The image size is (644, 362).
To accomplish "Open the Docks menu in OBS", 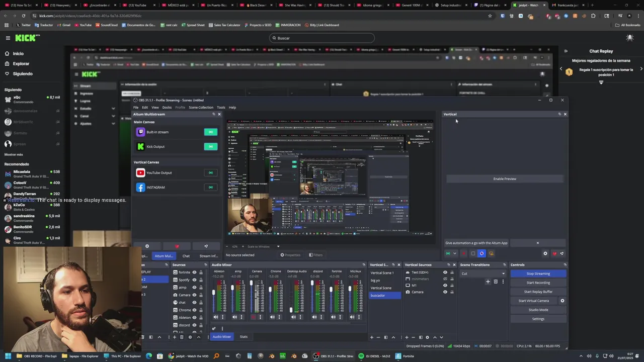I will (x=167, y=107).
